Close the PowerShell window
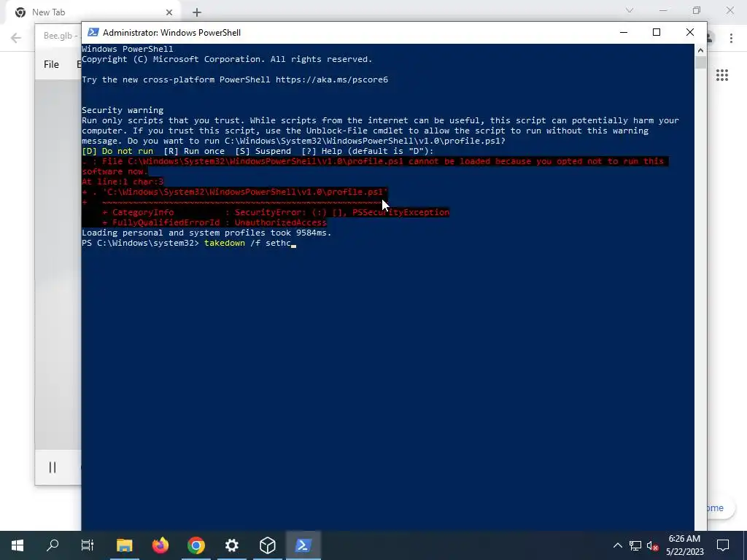 690,32
